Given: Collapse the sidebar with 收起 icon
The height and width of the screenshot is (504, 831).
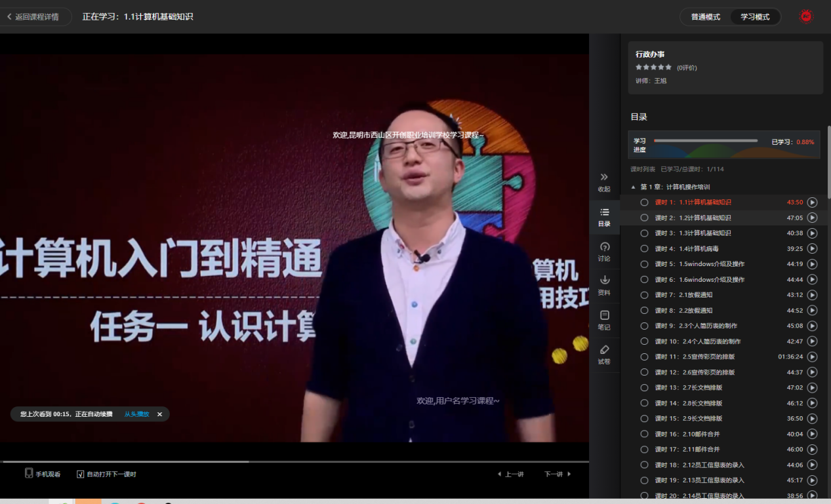Looking at the screenshot, I should [x=604, y=182].
